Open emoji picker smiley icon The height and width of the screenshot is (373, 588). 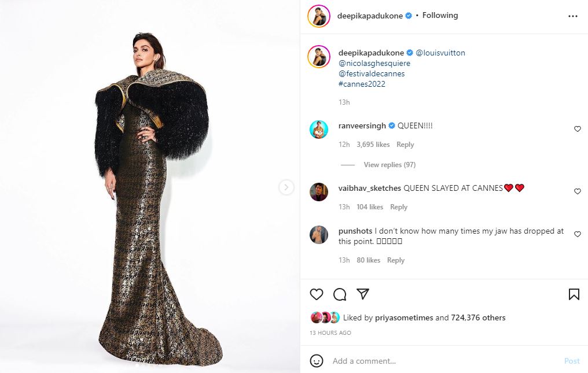click(x=317, y=361)
